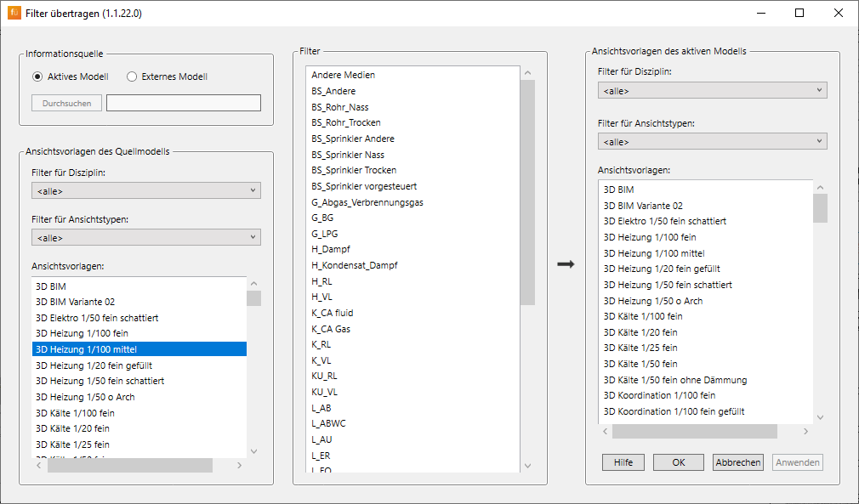This screenshot has height=504, width=859.
Task: Expand active model Filter für Ansichtstypen dropdown
Action: pyautogui.click(x=712, y=141)
